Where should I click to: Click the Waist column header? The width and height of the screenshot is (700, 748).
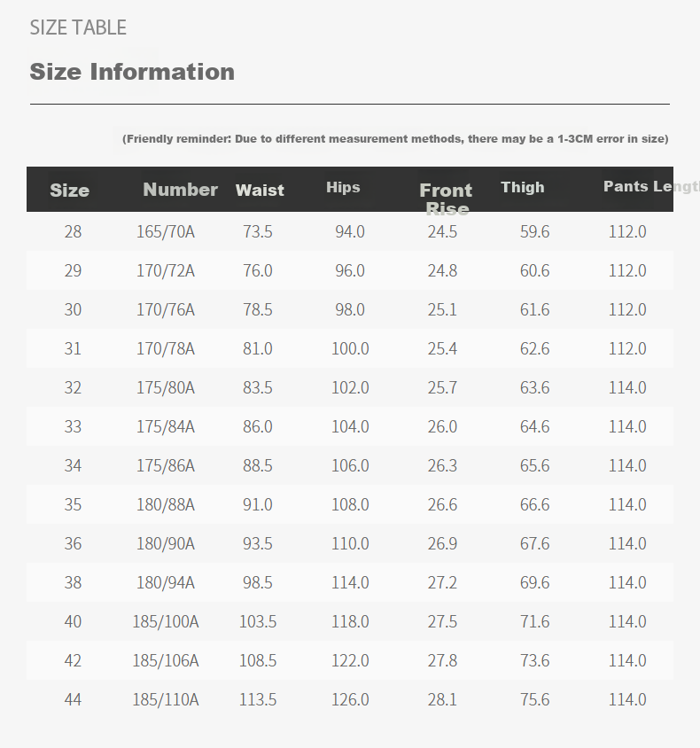[260, 190]
